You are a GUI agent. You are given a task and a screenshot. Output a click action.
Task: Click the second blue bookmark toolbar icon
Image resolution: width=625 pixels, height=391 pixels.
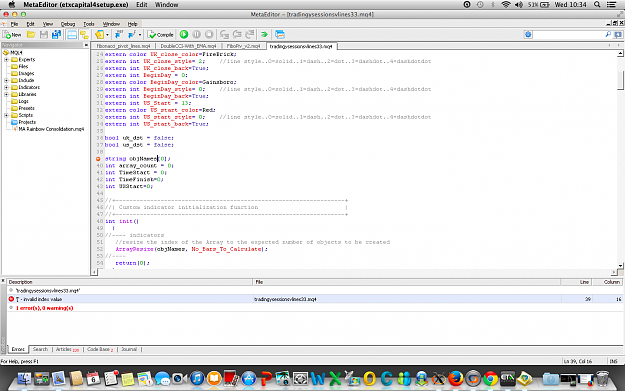coord(132,35)
